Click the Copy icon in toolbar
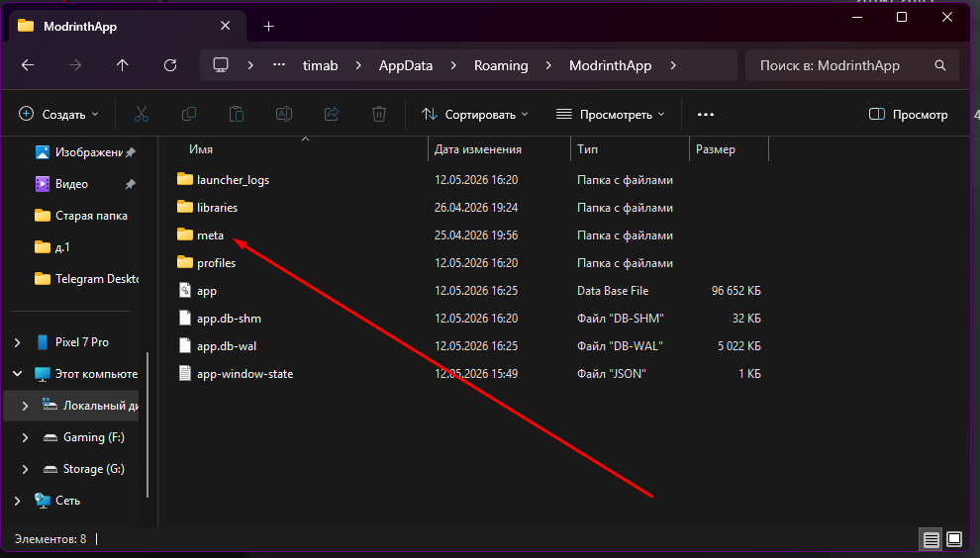This screenshot has width=980, height=558. [x=189, y=115]
